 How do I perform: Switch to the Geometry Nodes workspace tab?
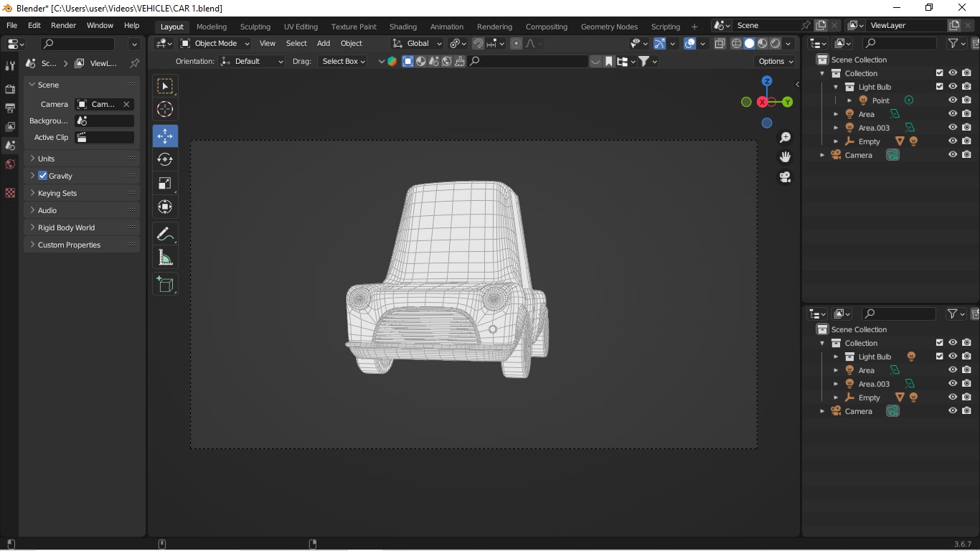(609, 27)
